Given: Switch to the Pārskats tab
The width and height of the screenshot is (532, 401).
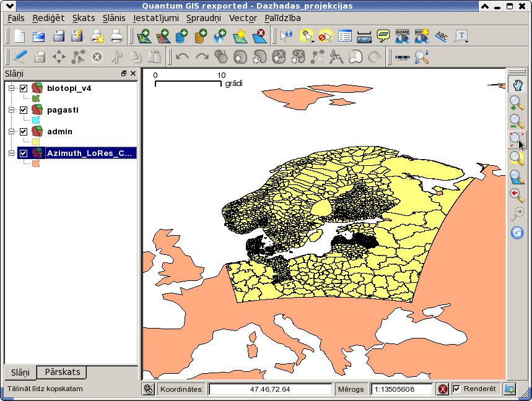Looking at the screenshot, I should (x=63, y=372).
